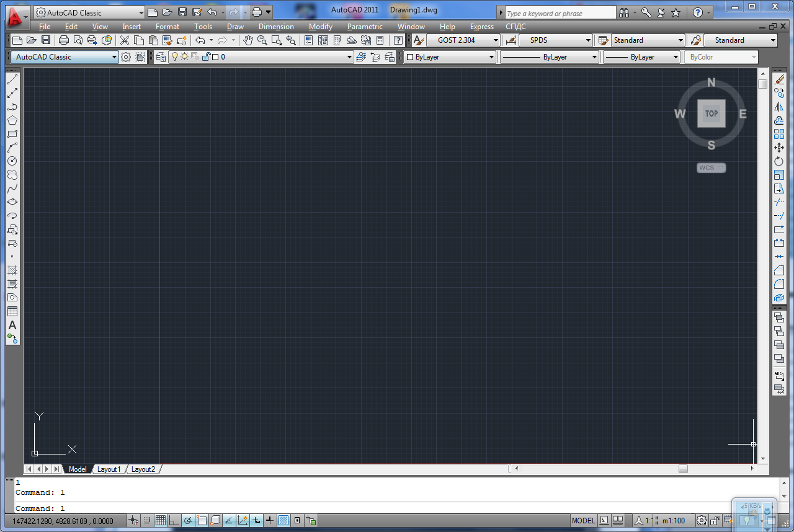Open the ByColor plot style dropdown

point(721,57)
